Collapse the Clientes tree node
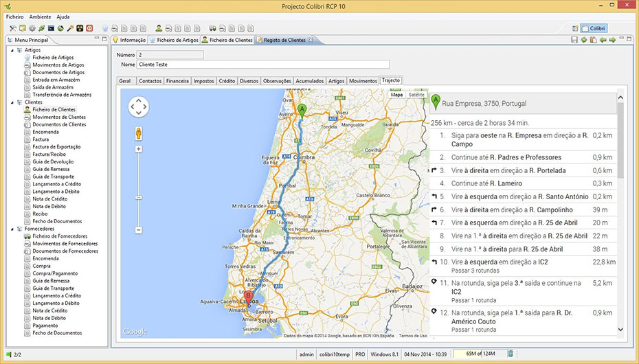The width and height of the screenshot is (639, 364). 12,102
